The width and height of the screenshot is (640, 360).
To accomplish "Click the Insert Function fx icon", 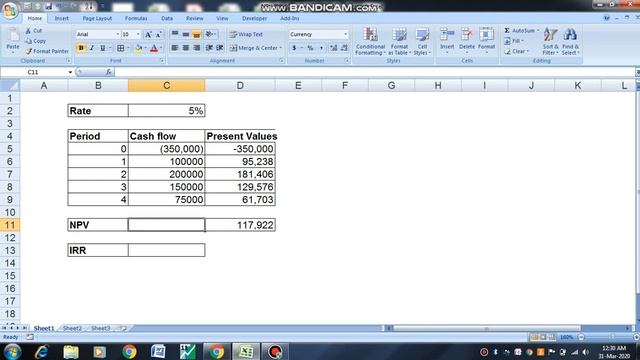I will point(108,72).
